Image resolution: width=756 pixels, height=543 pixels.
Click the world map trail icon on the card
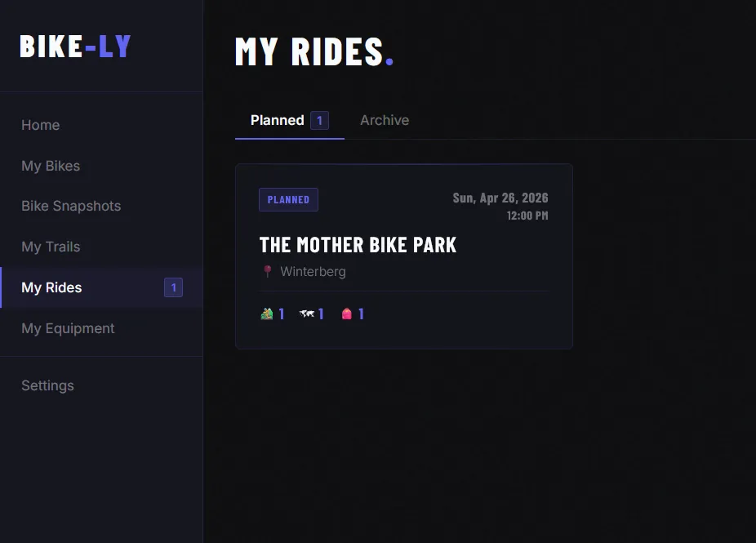(x=306, y=314)
